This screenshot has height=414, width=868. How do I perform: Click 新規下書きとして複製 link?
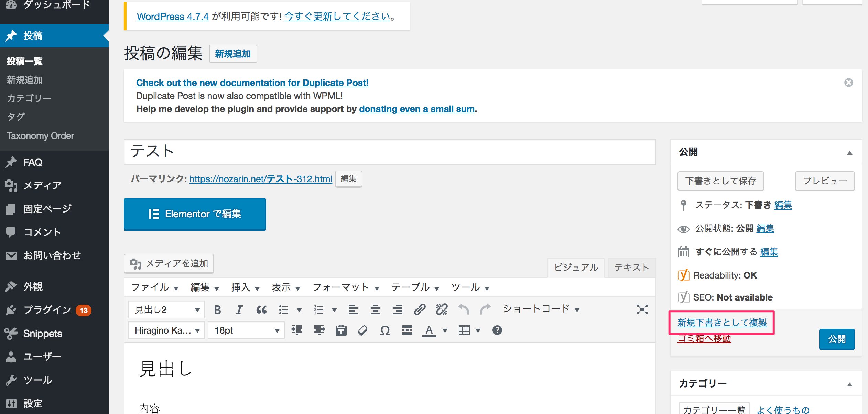point(722,323)
